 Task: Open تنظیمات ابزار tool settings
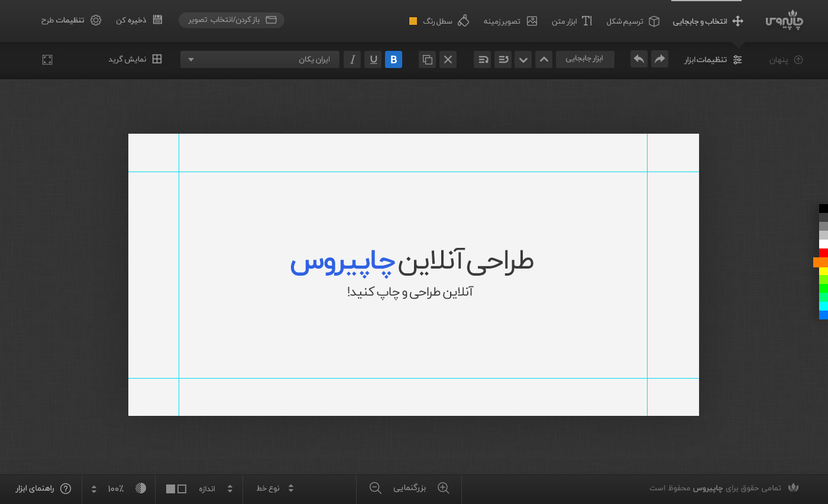(x=713, y=60)
